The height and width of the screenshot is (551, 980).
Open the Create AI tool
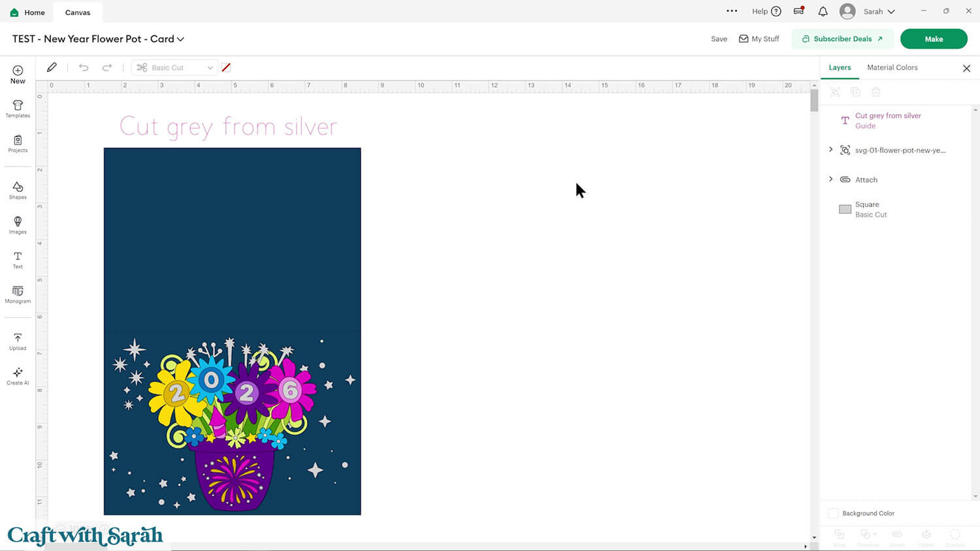click(18, 375)
